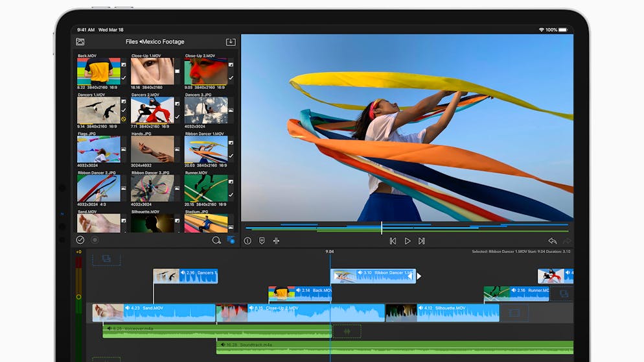This screenshot has width=644, height=362.
Task: Select the Ribbon Dancer 1.MOV timeline clip
Action: [373, 276]
